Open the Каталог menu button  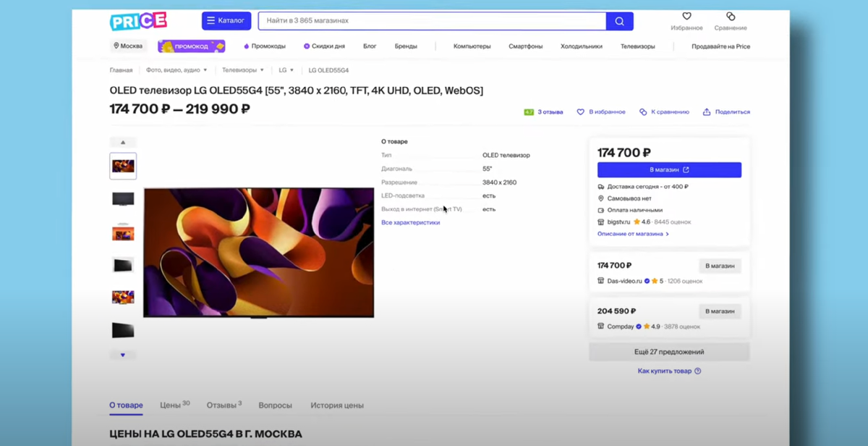226,21
